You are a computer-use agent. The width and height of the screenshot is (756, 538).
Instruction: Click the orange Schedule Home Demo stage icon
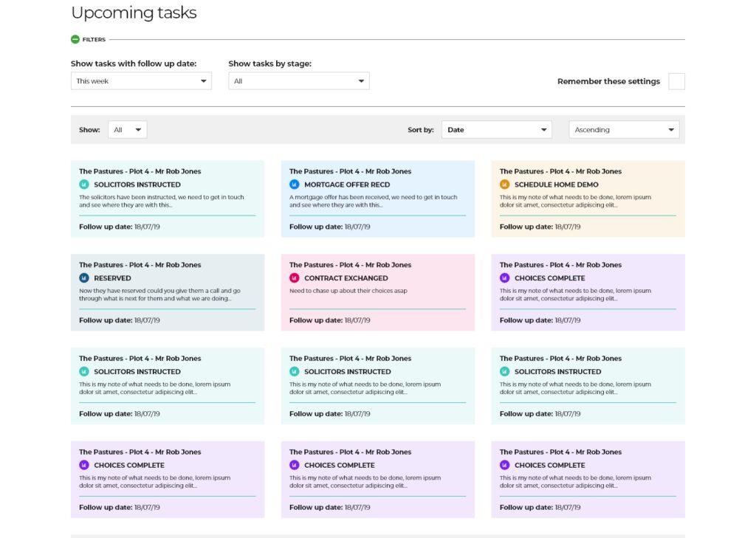[x=505, y=184]
